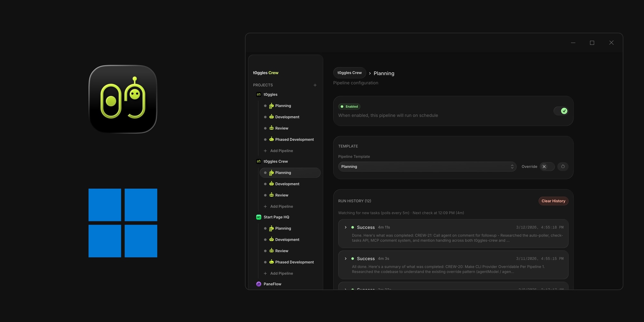Click the green Start Page HQ project icon
644x322 pixels.
[259, 217]
